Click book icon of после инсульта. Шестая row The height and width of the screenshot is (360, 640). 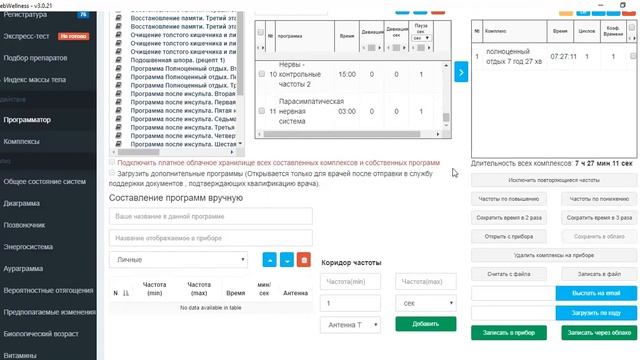click(118, 144)
